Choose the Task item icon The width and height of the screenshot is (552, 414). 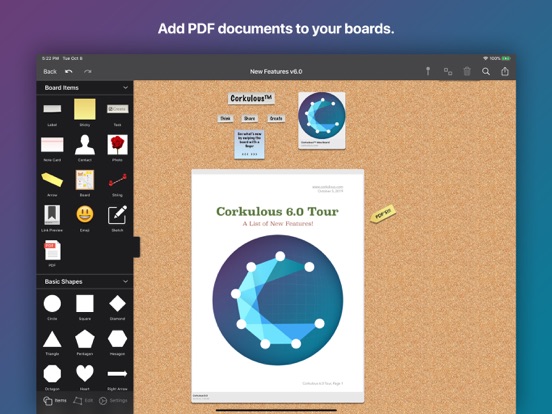pyautogui.click(x=118, y=109)
